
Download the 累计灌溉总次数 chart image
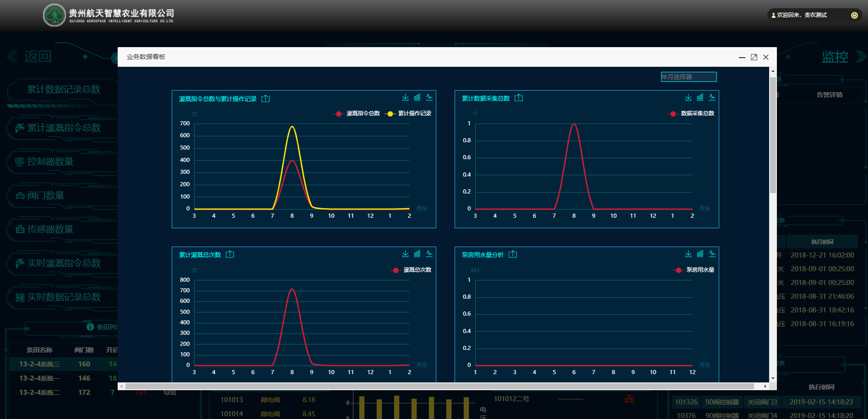click(405, 254)
